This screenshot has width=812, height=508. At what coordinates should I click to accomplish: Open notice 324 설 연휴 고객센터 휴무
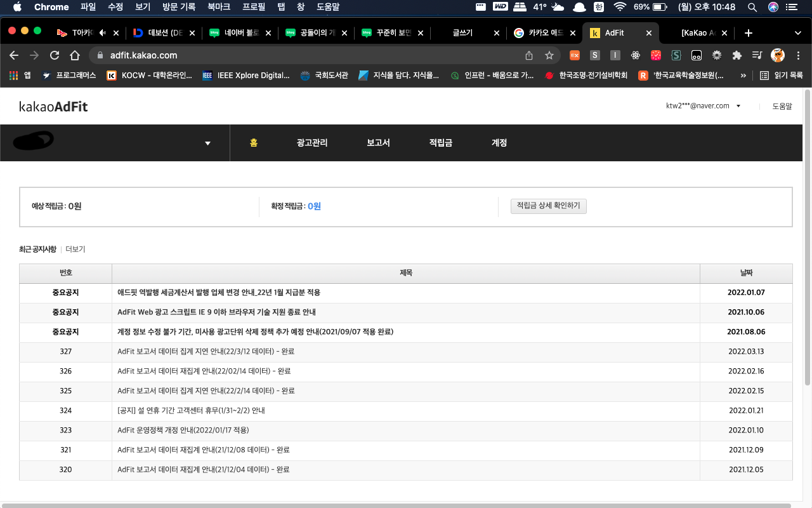click(191, 411)
